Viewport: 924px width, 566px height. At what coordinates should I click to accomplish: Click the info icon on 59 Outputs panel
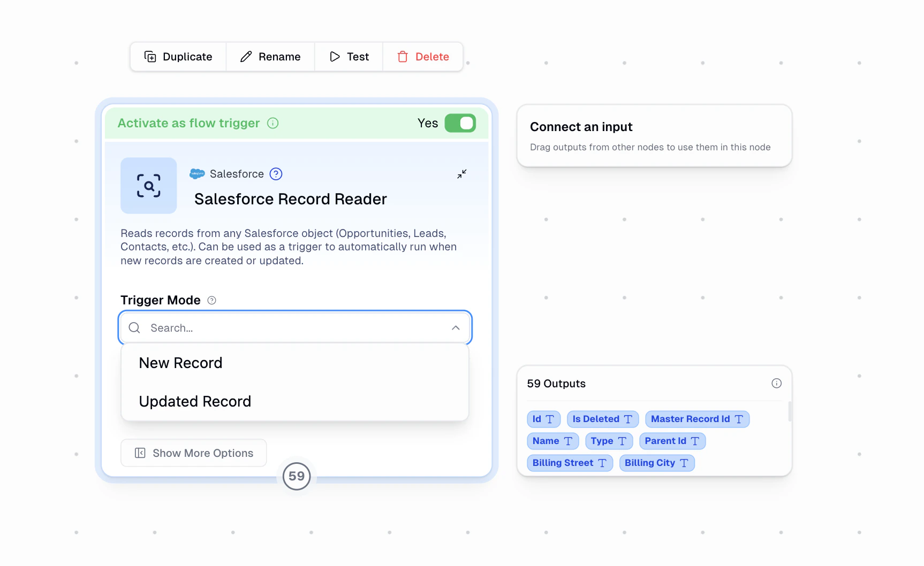[x=777, y=383]
